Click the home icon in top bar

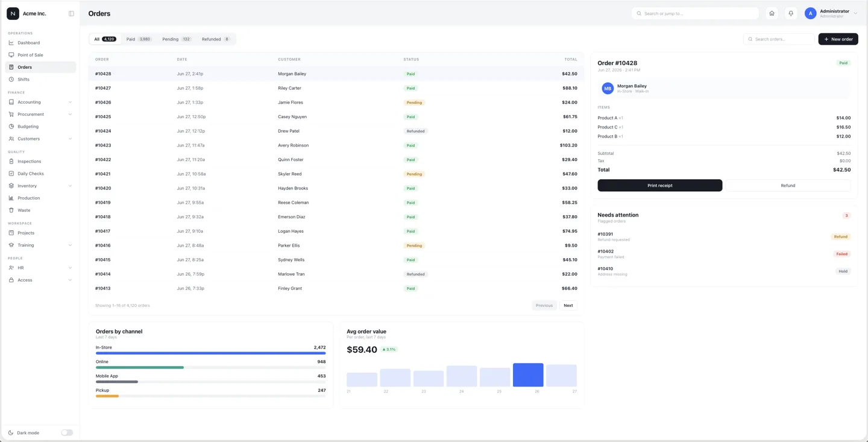[772, 13]
